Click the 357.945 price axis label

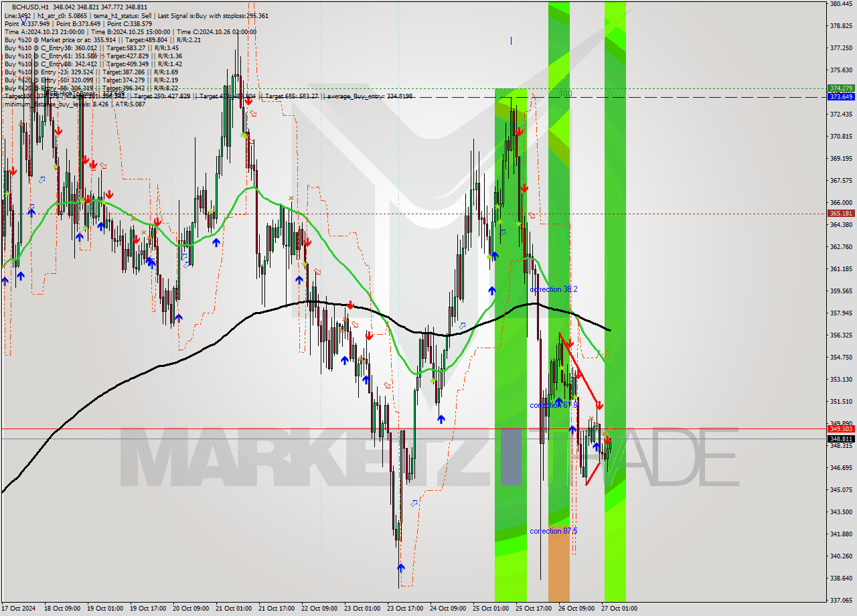pyautogui.click(x=841, y=313)
